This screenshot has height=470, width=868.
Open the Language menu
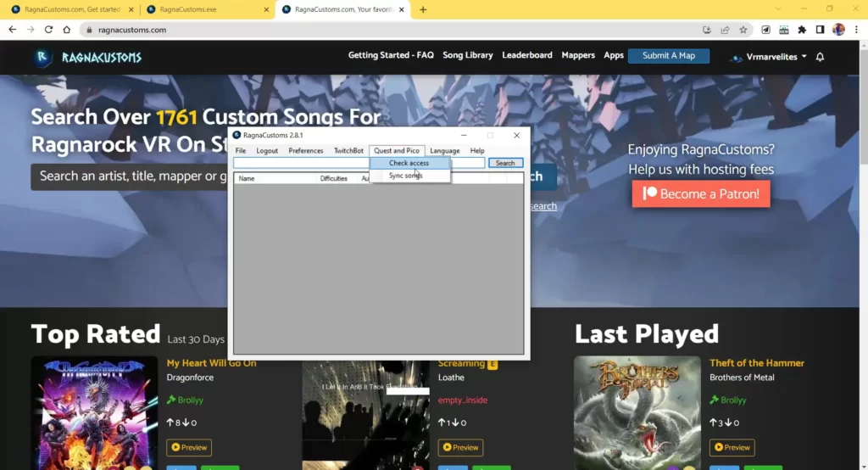point(444,151)
